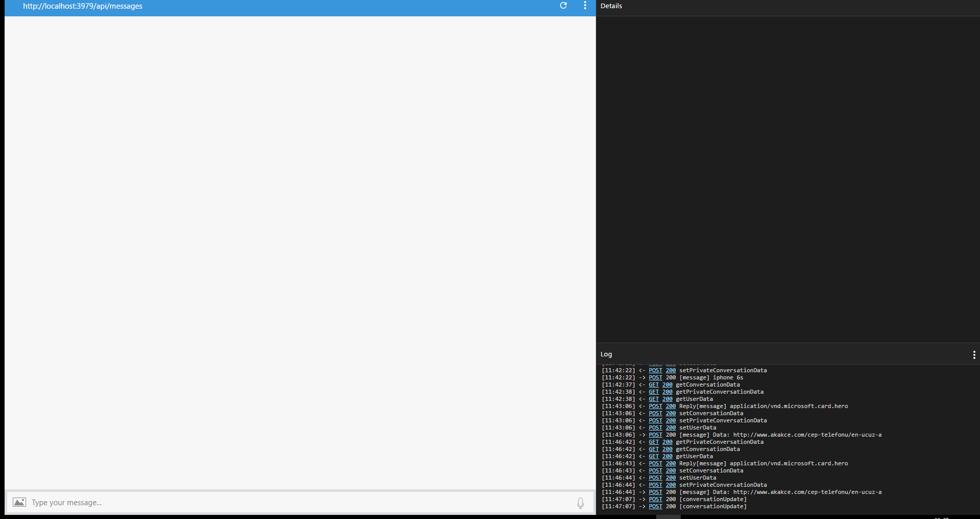Click the bot URL http://localhost:3979/api/messages field
Viewport: 980px width, 519px height.
click(83, 6)
